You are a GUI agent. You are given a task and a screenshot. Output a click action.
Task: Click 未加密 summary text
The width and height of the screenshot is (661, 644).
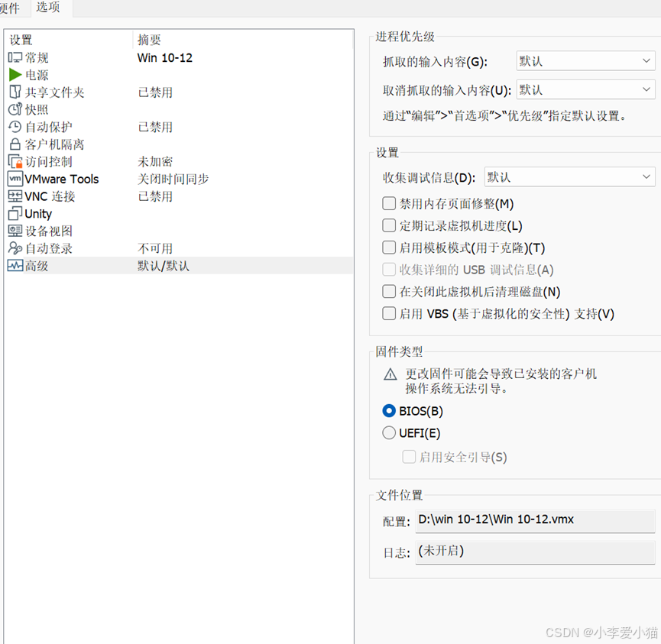(155, 162)
